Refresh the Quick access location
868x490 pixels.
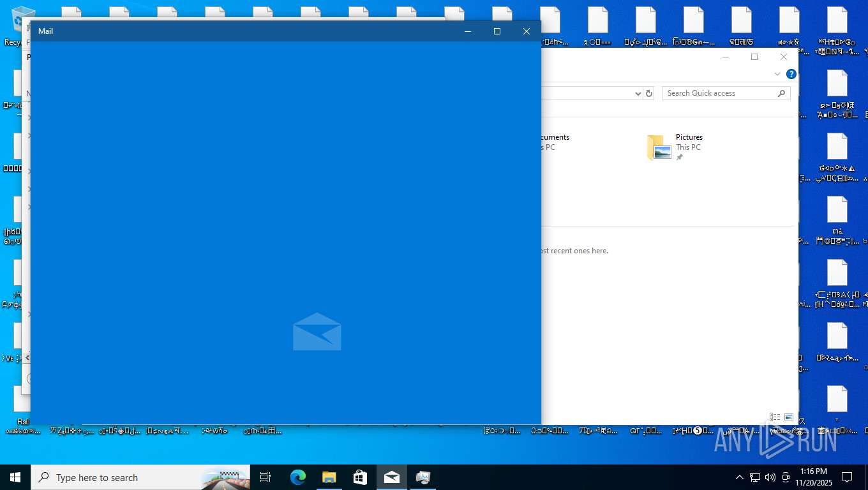(649, 93)
